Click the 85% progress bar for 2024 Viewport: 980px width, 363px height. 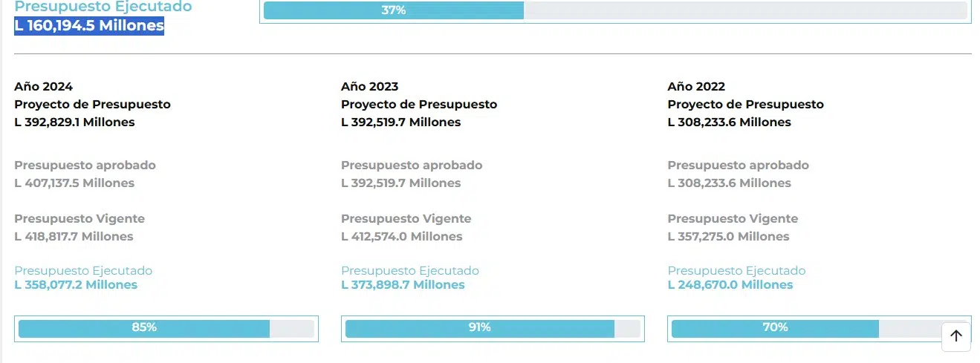point(166,328)
